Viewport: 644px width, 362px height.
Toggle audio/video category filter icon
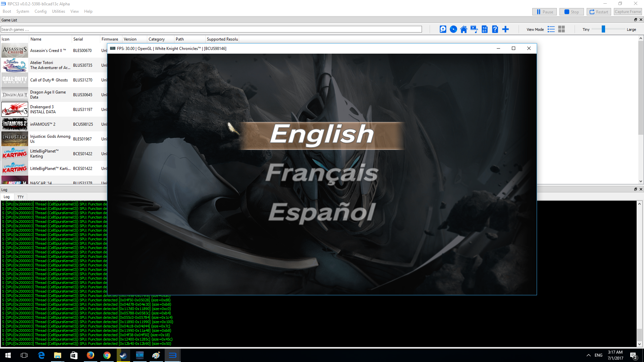coord(474,29)
